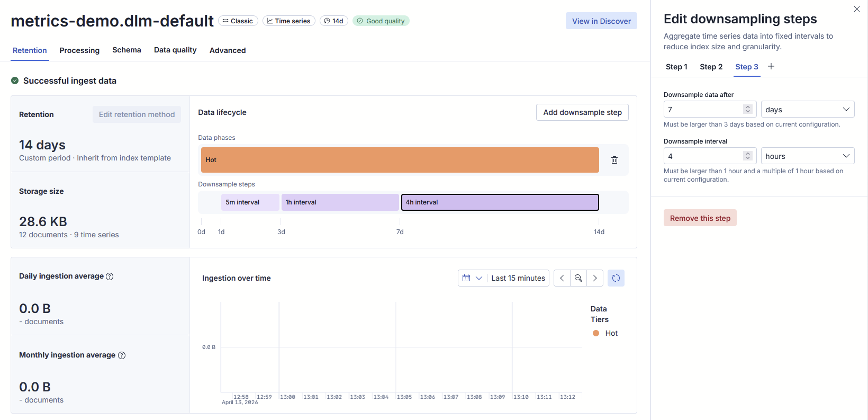Open the Advanced tab
Viewport: 868px width, 420px height.
pos(228,50)
